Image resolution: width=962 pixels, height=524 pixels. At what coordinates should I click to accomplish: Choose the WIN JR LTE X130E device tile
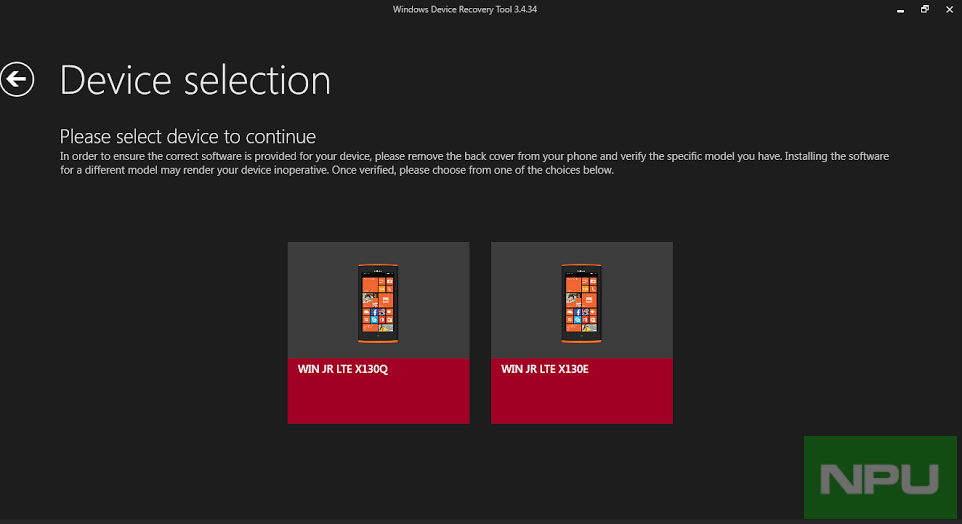tap(582, 333)
